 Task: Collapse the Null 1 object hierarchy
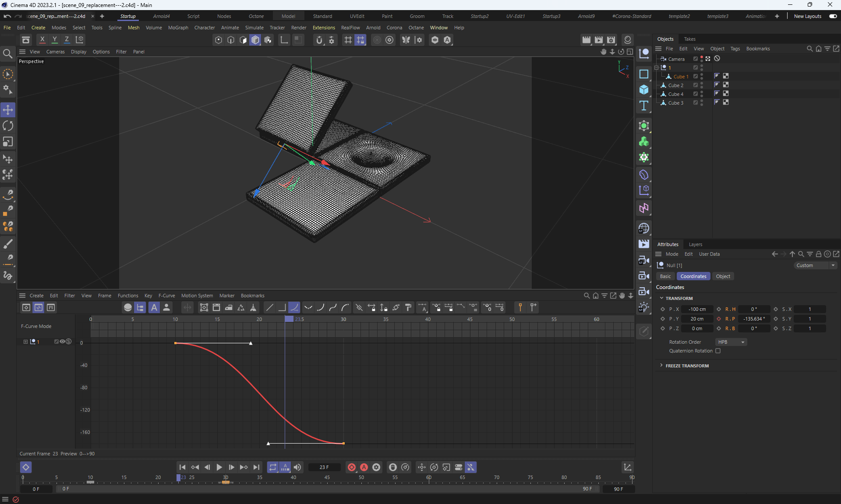coord(656,67)
